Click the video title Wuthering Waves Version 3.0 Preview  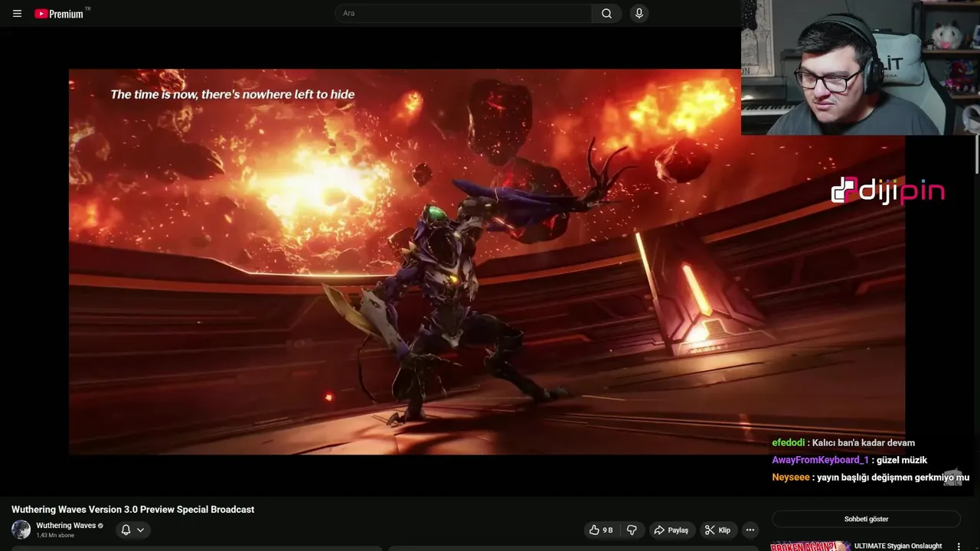click(132, 510)
